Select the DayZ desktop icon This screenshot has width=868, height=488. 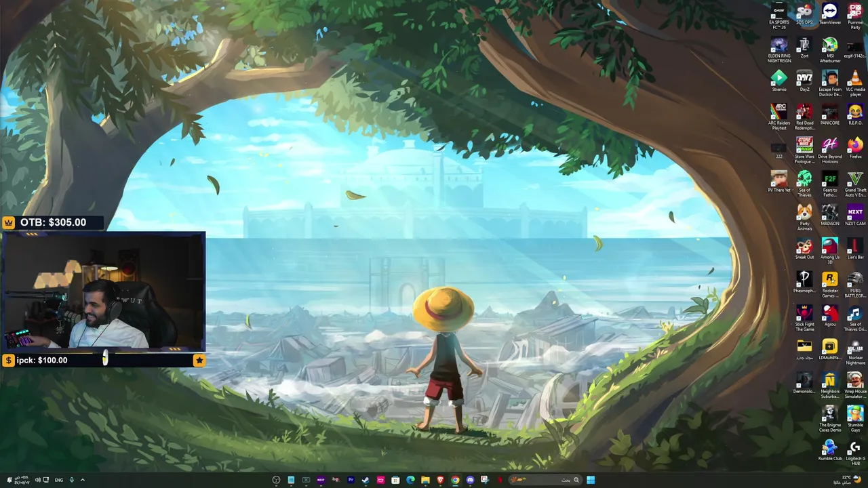(804, 81)
